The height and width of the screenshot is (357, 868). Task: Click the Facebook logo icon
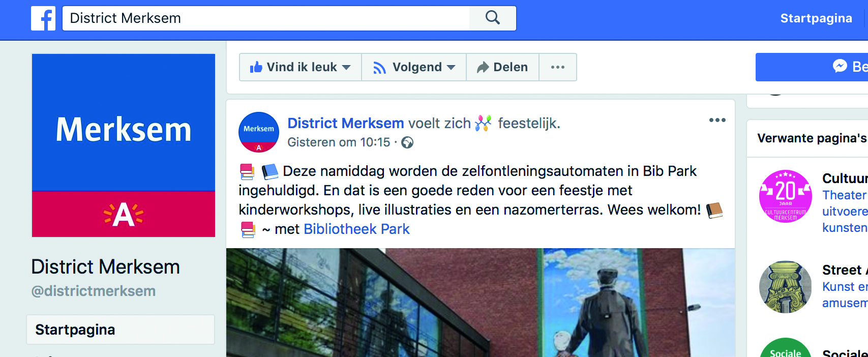[43, 18]
